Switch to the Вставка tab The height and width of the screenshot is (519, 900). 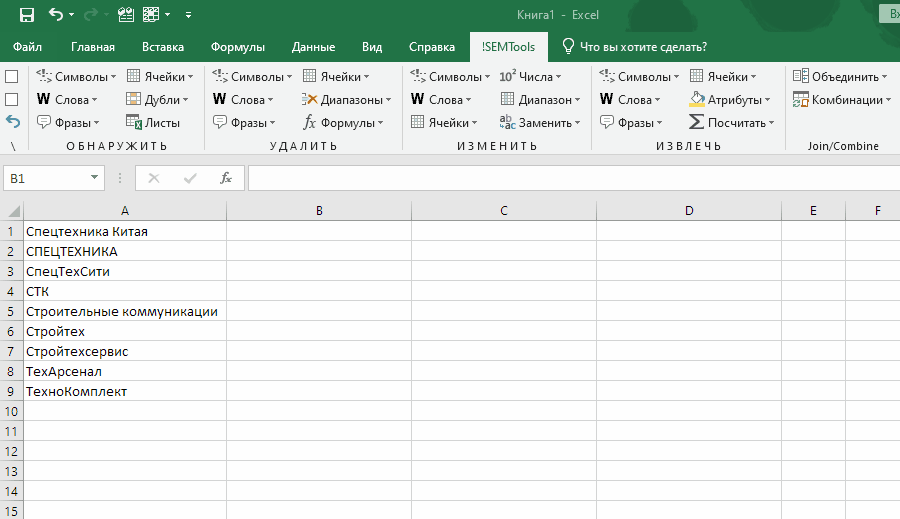click(163, 47)
